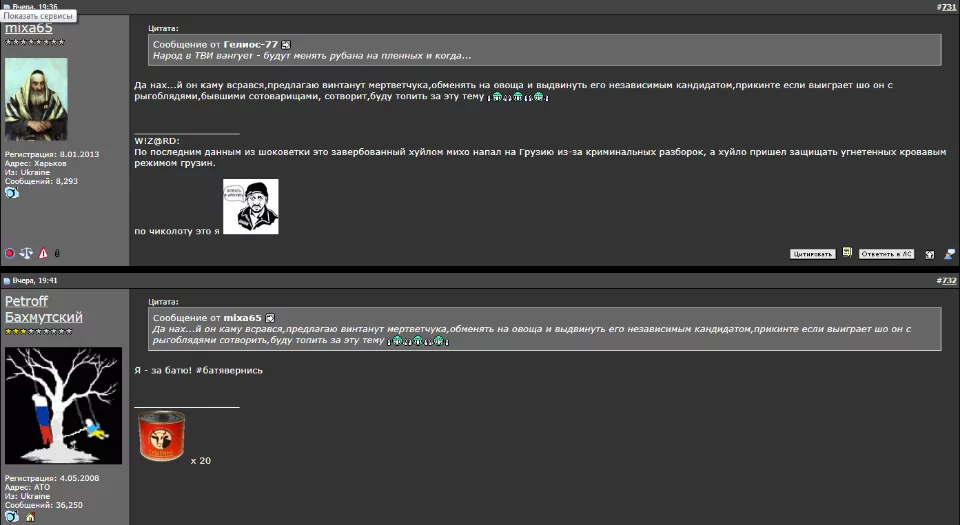The height and width of the screenshot is (525, 960).
Task: Click the messenger icon under mixa65's message count
Action: pos(12,193)
